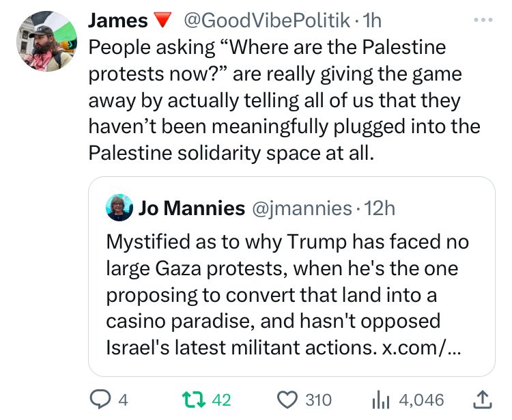Open the quoted tweet text body
Viewport: 512px width, 420px height.
pos(287,294)
